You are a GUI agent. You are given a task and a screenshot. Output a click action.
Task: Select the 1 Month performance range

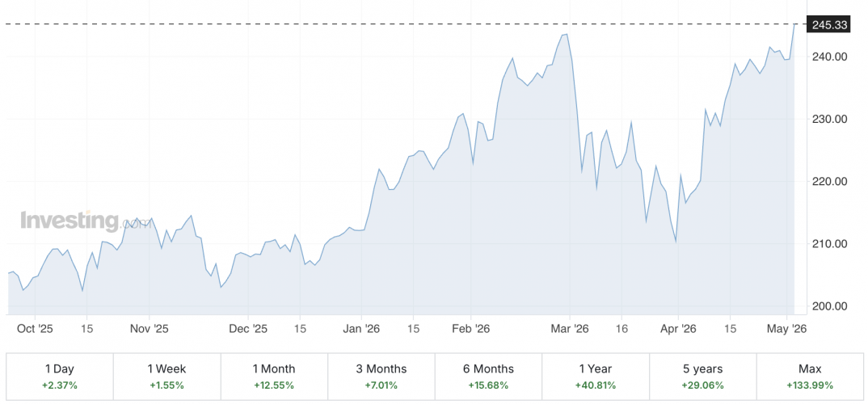[x=275, y=377]
